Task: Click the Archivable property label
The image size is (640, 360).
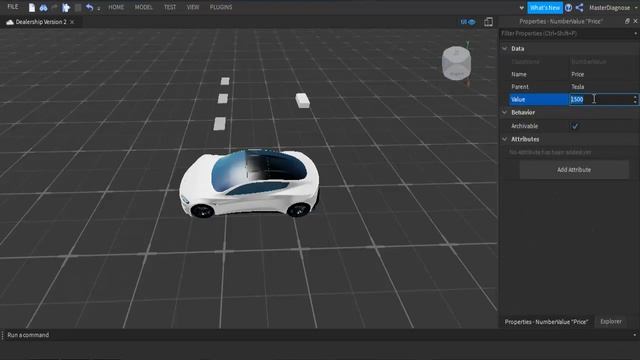Action: click(524, 127)
